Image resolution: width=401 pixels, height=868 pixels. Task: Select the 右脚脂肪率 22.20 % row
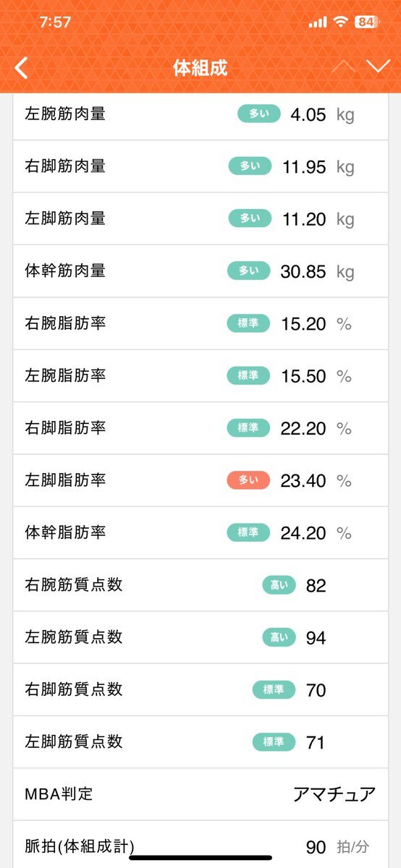[x=200, y=428]
